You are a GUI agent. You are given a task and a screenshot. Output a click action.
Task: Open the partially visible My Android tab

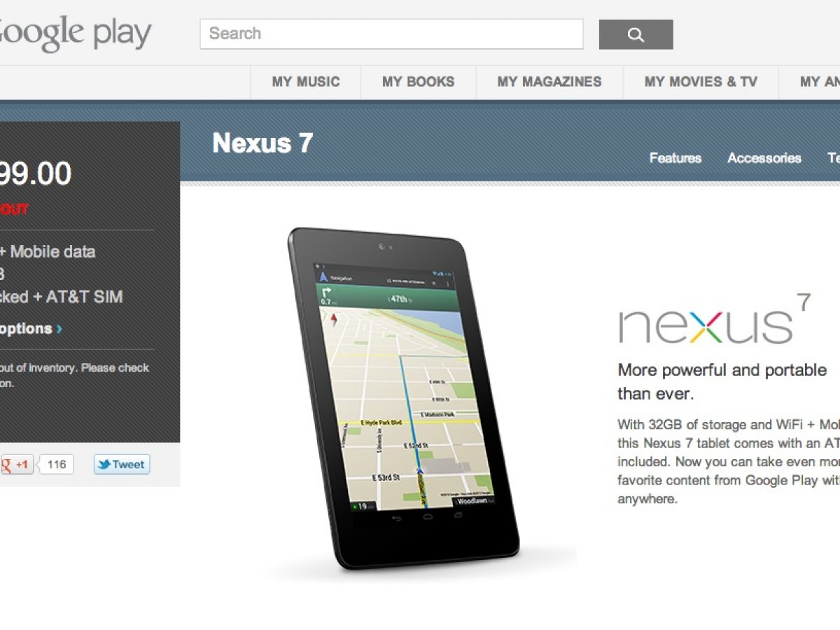pos(810,82)
